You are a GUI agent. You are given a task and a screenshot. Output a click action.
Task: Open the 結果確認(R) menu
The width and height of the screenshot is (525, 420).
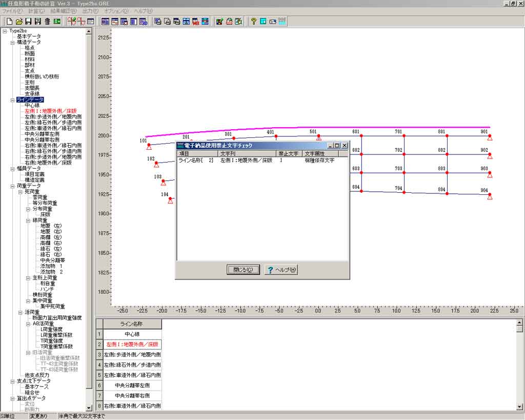pos(64,11)
